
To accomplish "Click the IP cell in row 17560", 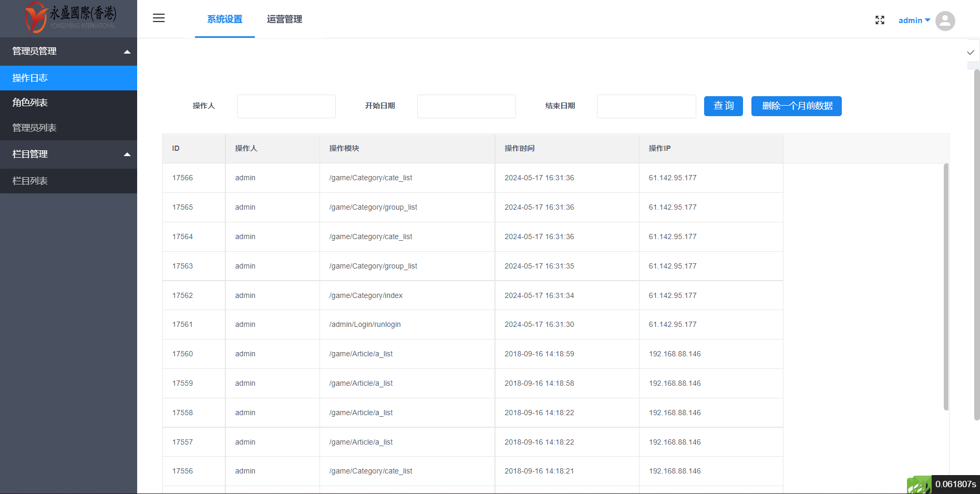I will click(x=711, y=354).
